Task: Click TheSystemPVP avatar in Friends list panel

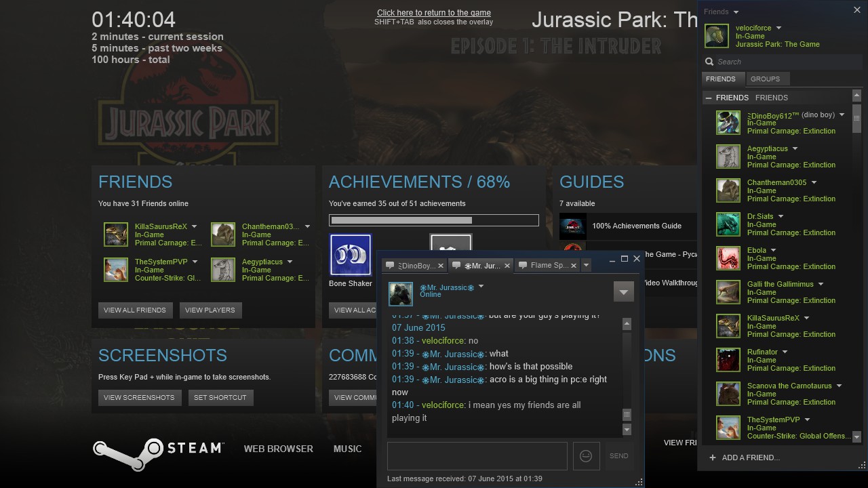Action: 728,428
